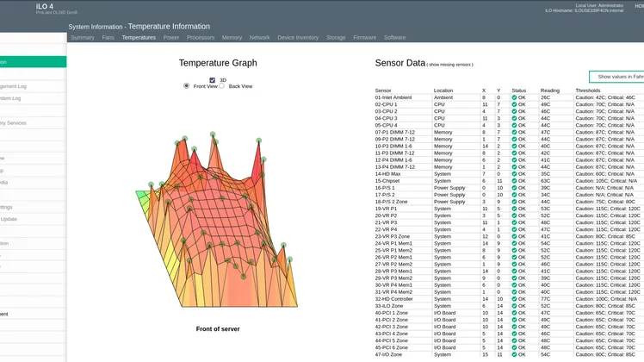The image size is (644, 362).
Task: Click OK status icon for 23-VR P3 Zone
Action: pos(514,236)
